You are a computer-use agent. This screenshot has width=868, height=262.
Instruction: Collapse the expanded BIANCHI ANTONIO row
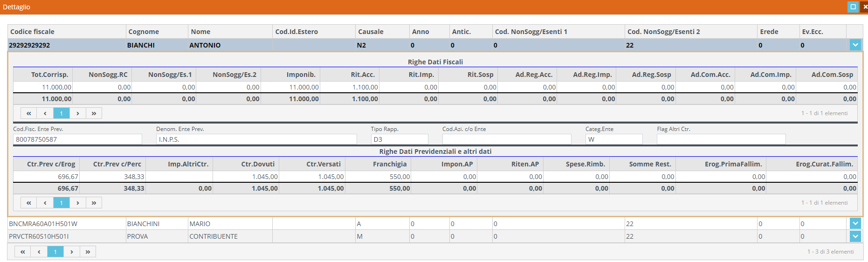click(855, 45)
